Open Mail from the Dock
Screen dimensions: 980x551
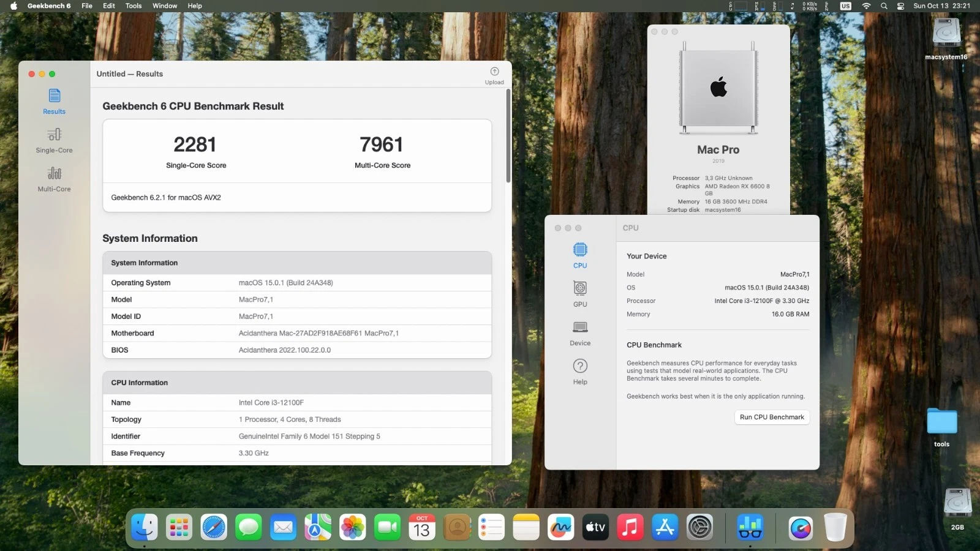283,527
